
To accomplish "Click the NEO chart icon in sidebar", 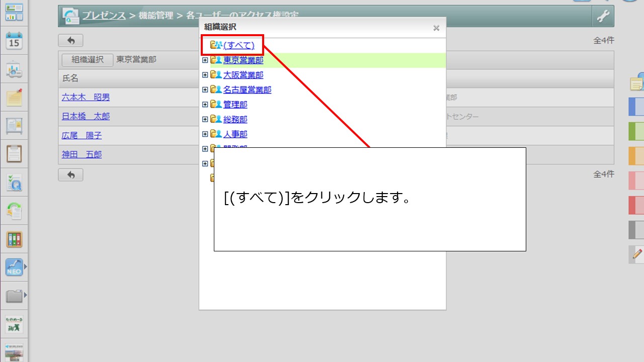I will 14,267.
